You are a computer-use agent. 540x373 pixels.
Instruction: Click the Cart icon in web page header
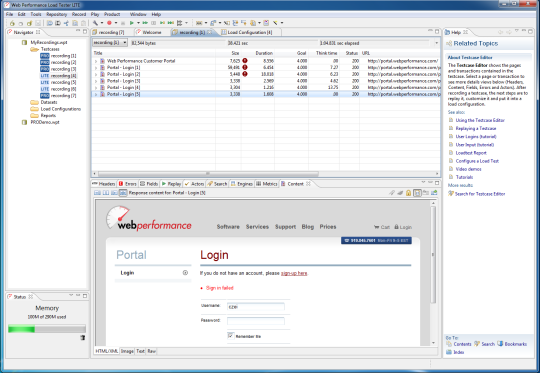[376, 227]
